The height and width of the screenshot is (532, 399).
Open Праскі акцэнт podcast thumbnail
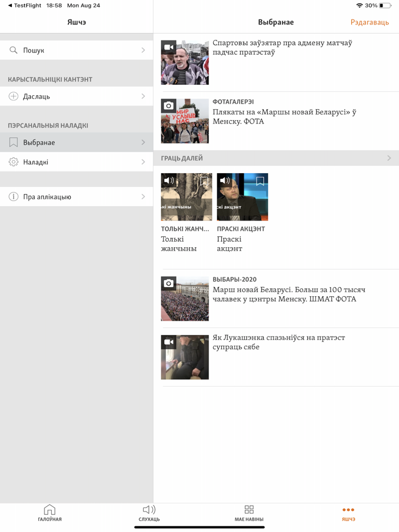[x=242, y=197]
